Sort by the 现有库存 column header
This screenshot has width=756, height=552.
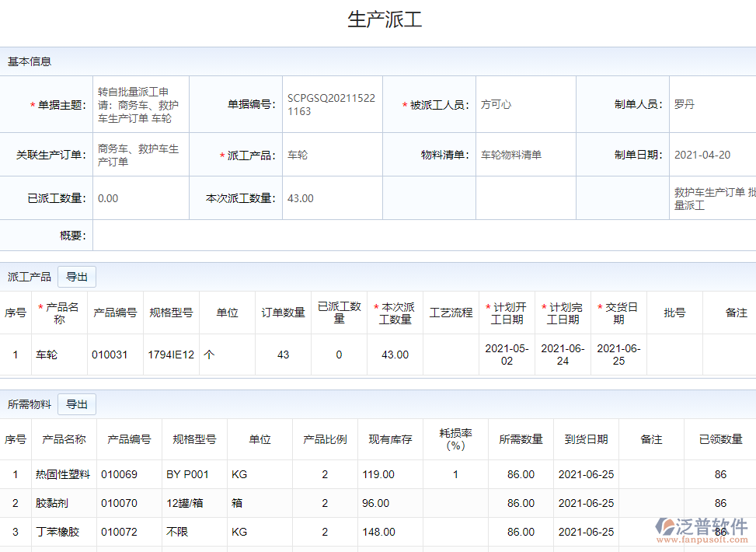(x=390, y=439)
